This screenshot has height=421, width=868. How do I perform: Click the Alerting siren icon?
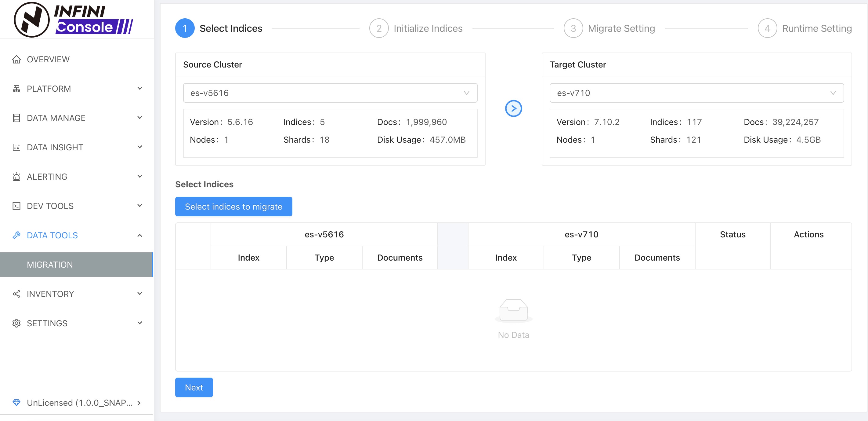pos(16,177)
